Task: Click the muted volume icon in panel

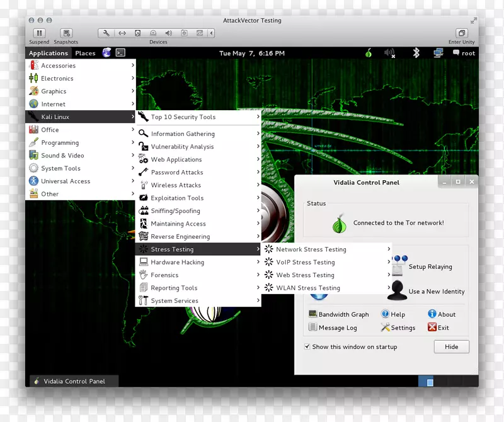Action: (389, 53)
